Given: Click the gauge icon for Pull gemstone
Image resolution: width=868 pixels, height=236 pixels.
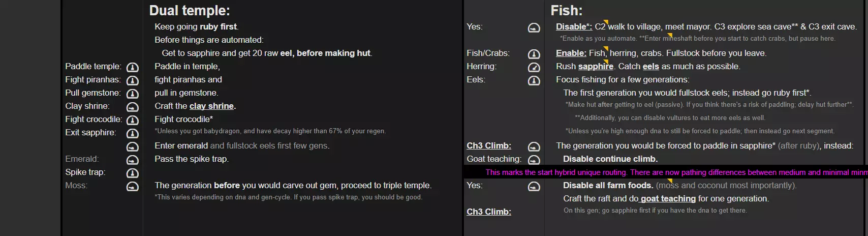Looking at the screenshot, I should [132, 94].
